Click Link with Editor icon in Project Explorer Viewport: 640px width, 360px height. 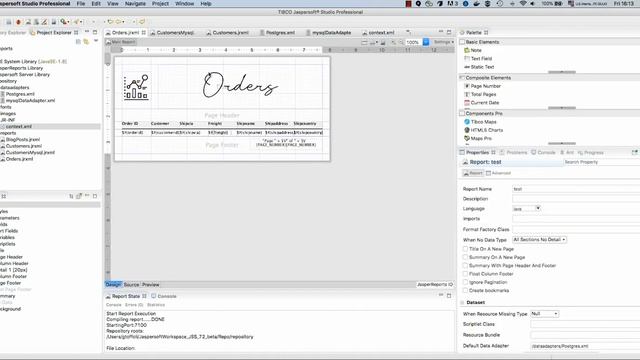tap(86, 42)
